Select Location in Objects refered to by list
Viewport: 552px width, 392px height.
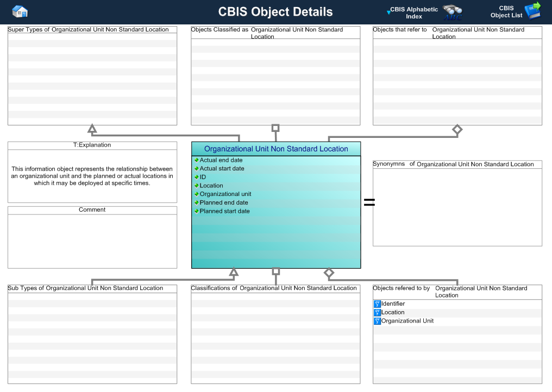coord(392,312)
